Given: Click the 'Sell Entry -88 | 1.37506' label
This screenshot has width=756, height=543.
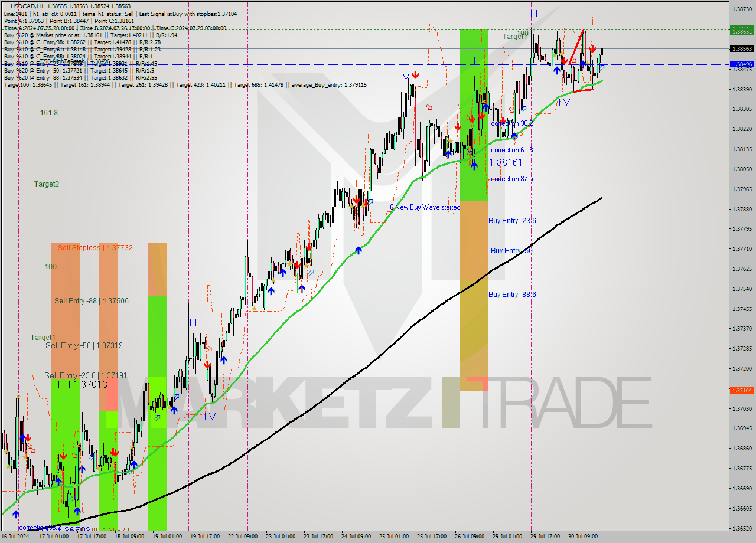Looking at the screenshot, I should click(92, 301).
